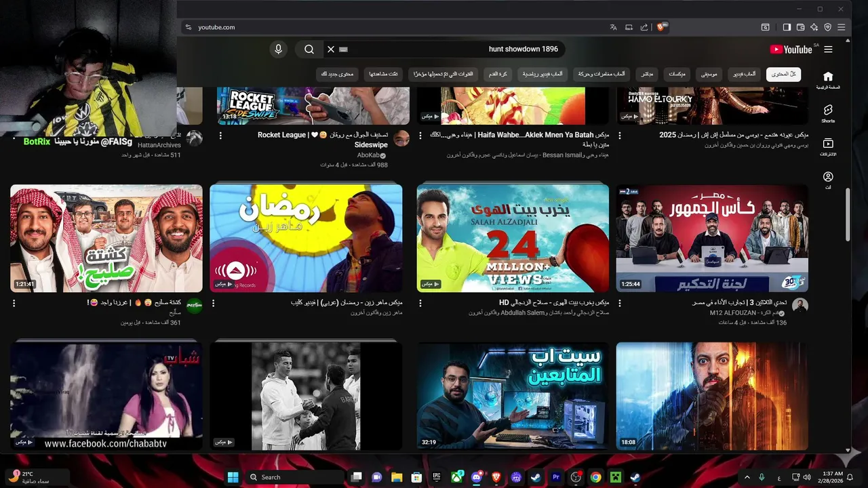Open the AboKab channel link

coord(367,155)
